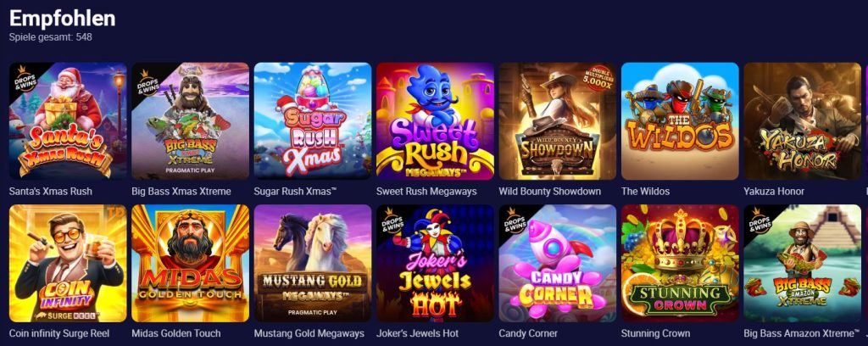This screenshot has width=868, height=346.
Task: Open the Joker's Jewels Hot game image
Action: pos(435,263)
